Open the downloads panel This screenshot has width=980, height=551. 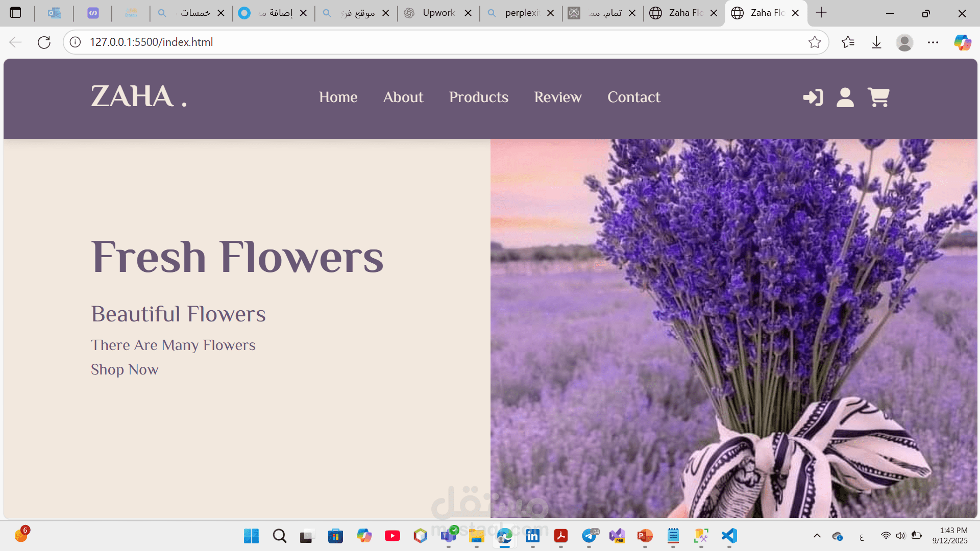click(x=876, y=42)
